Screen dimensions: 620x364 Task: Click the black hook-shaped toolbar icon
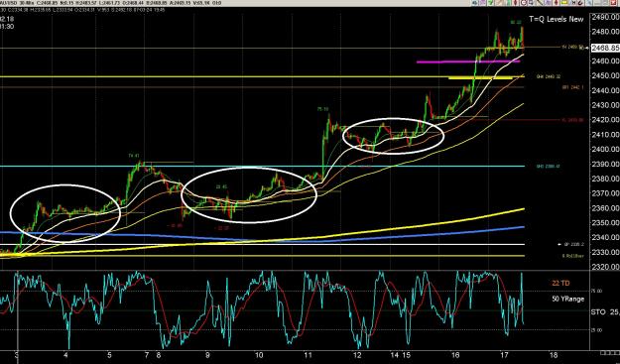580,3
